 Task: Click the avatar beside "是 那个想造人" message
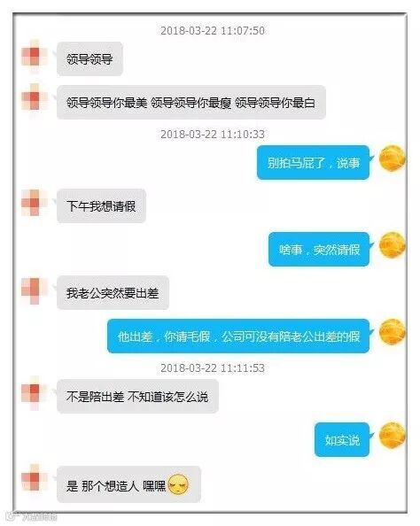(33, 478)
